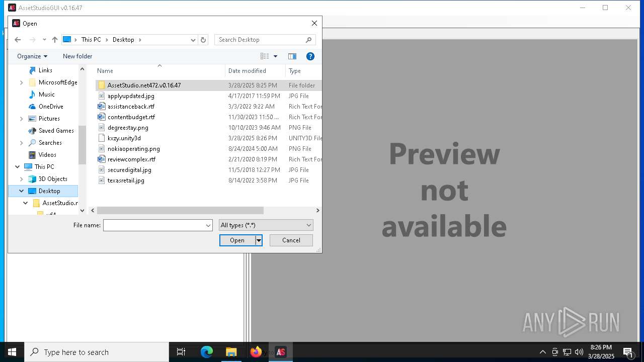Click Windows Start button
644x362 pixels.
[12, 352]
